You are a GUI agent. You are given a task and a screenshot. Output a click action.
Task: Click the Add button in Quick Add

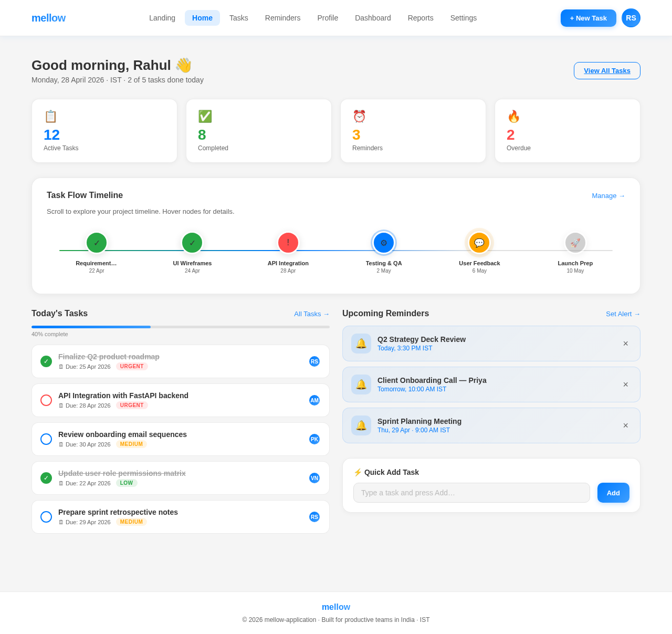pyautogui.click(x=613, y=493)
